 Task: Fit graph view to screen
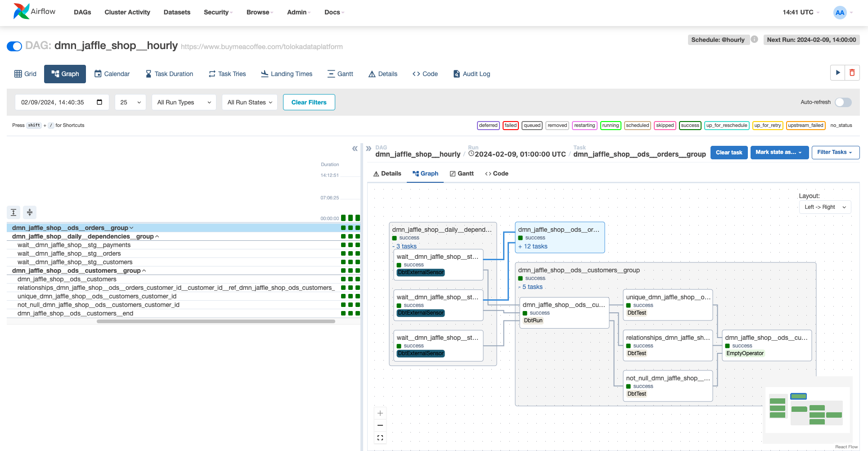tap(380, 437)
